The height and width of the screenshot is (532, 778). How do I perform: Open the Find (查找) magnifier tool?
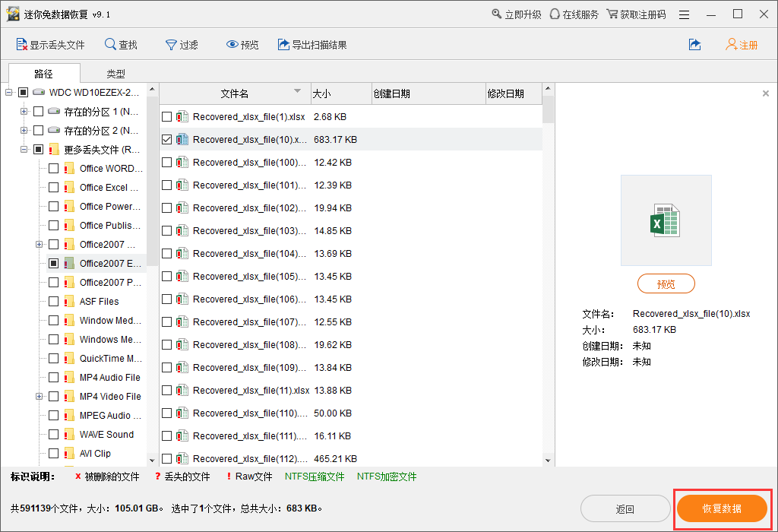(110, 45)
